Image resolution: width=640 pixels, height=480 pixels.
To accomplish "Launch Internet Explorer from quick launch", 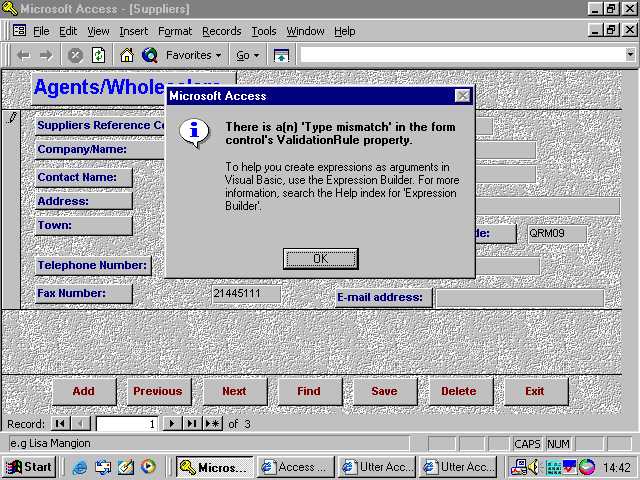I will [80, 467].
